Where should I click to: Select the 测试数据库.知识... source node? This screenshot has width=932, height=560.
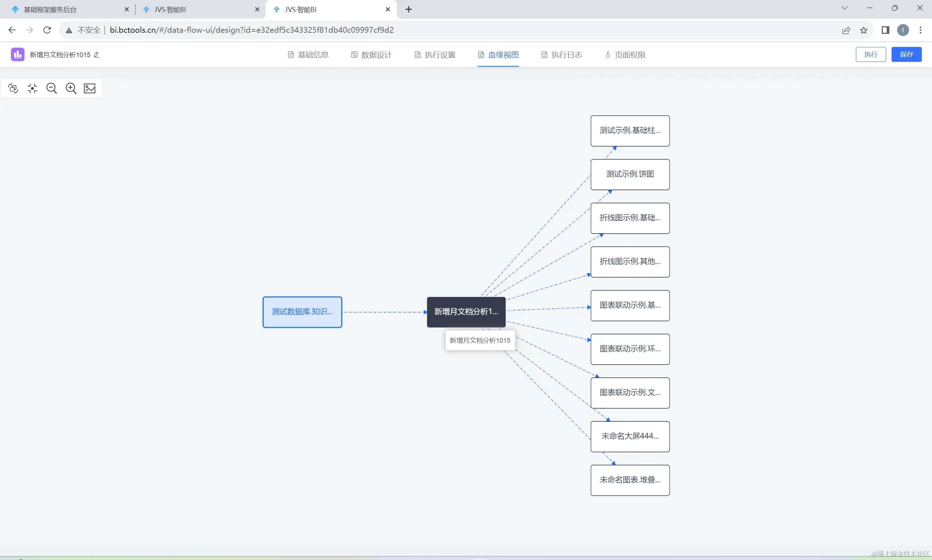pyautogui.click(x=302, y=312)
